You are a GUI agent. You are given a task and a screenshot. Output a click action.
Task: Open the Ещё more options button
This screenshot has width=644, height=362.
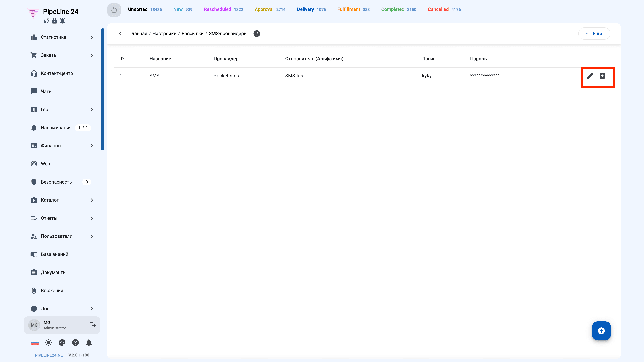click(x=594, y=34)
